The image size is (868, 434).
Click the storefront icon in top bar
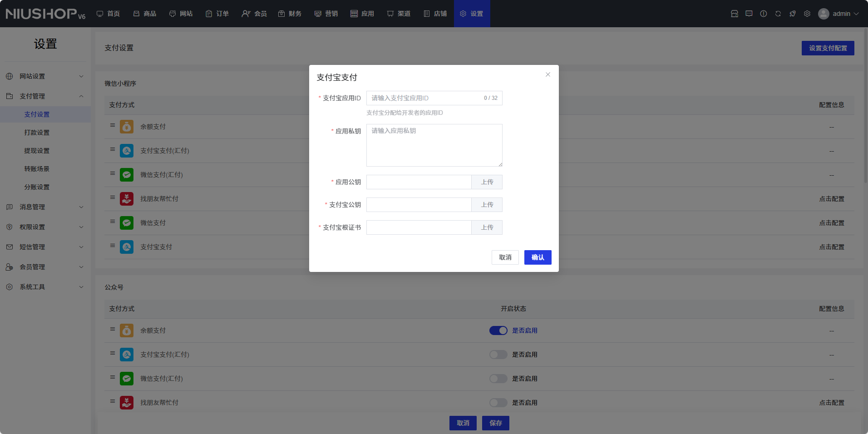coord(734,14)
